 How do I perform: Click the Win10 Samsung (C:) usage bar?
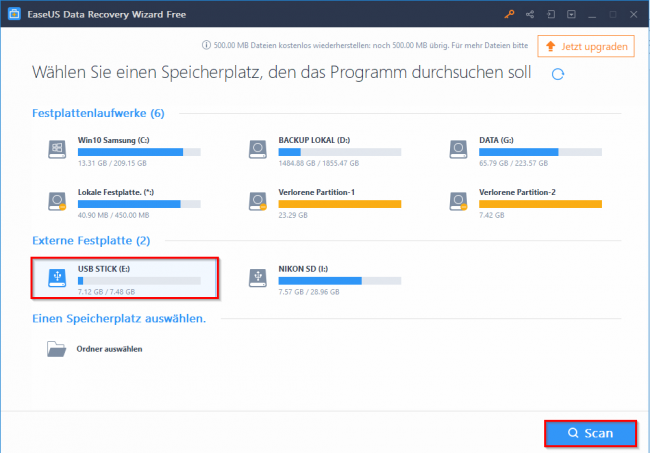click(139, 152)
